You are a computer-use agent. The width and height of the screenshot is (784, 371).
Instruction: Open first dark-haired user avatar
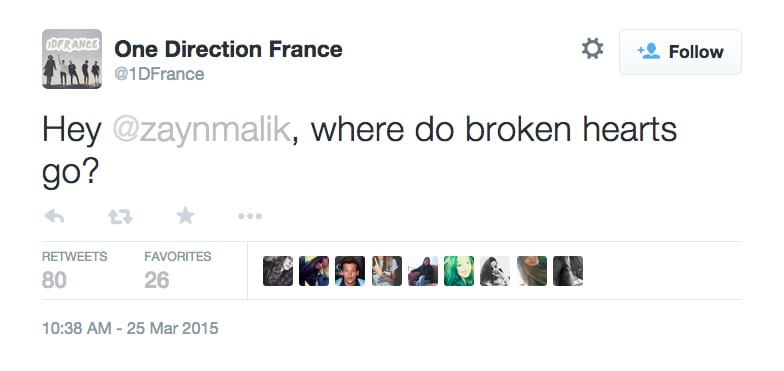pyautogui.click(x=278, y=271)
